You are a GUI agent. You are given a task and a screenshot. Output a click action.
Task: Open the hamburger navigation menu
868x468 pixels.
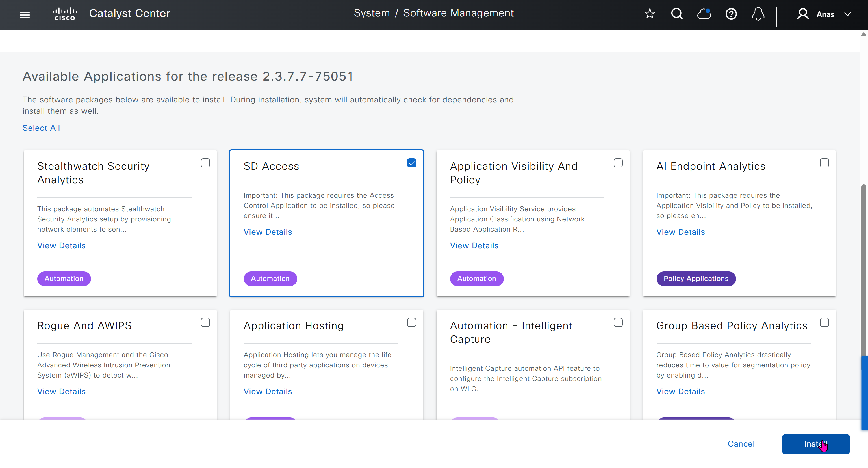point(25,14)
